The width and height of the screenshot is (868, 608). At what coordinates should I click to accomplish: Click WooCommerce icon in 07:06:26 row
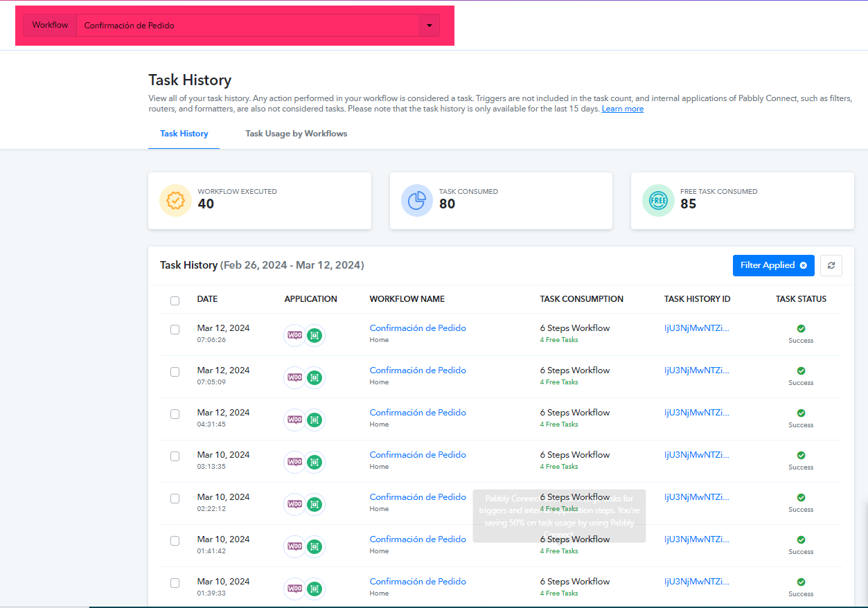(x=294, y=335)
